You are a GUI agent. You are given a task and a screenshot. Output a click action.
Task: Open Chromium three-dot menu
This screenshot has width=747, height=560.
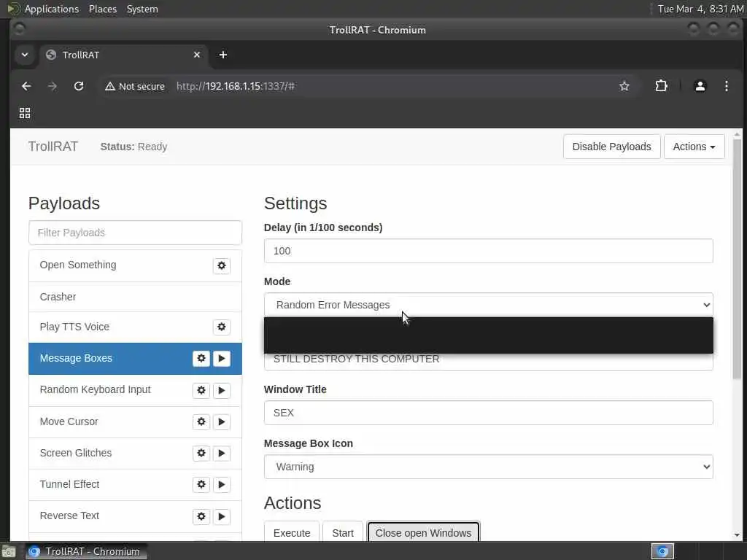(726, 86)
